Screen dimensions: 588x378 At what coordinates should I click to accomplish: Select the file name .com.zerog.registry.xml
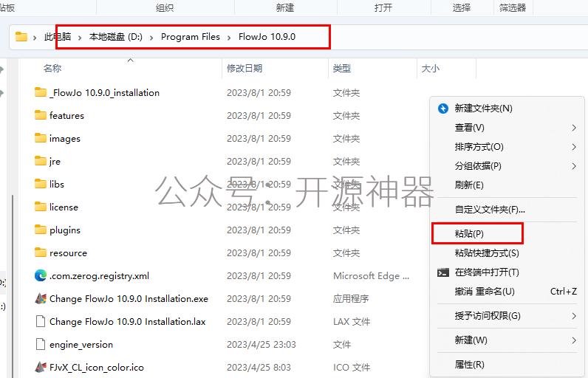point(100,276)
